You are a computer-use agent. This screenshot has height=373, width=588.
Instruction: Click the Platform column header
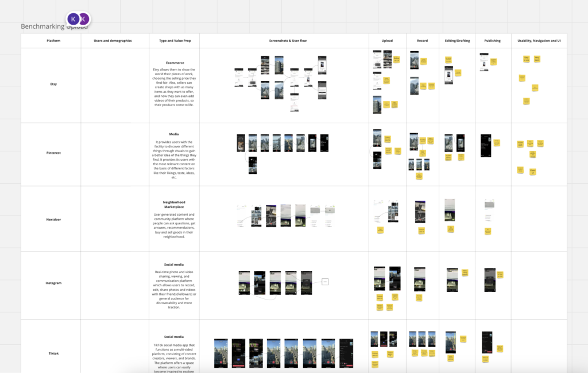coord(53,41)
